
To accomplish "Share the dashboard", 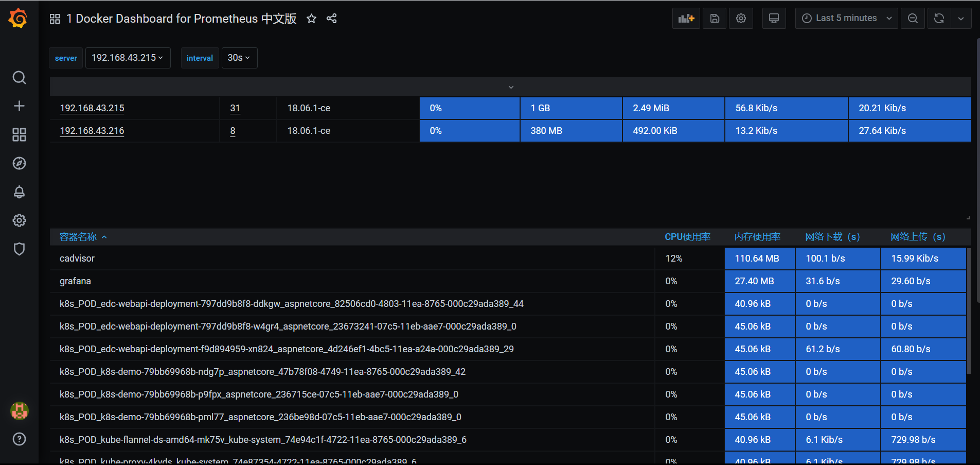I will click(332, 19).
